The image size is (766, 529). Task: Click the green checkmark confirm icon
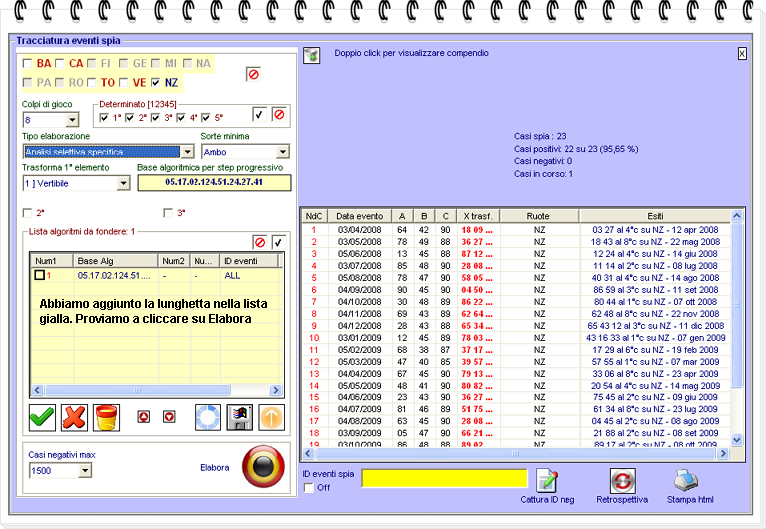coord(43,418)
